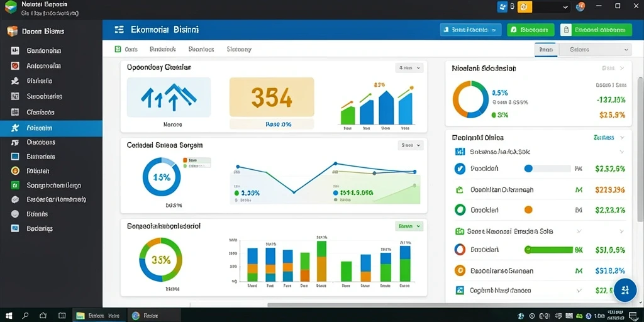Click the blue monitor Eianerieis sidebar icon

click(x=15, y=157)
